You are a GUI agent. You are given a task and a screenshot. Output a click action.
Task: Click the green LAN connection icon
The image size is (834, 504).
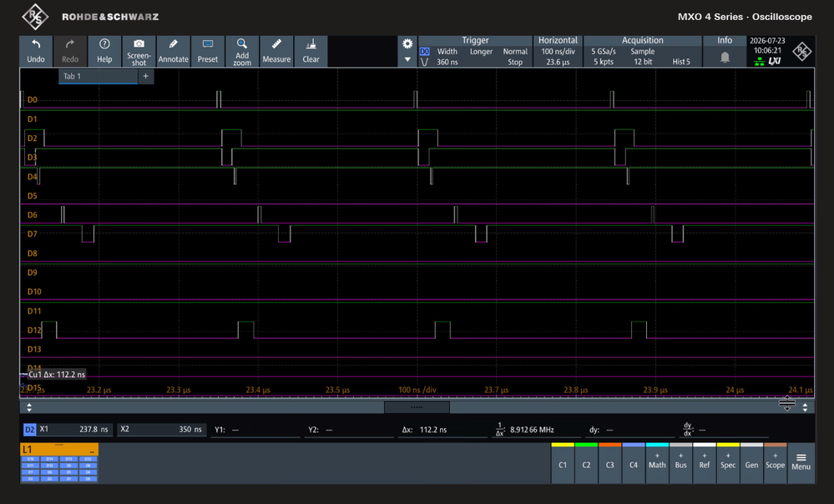[760, 62]
